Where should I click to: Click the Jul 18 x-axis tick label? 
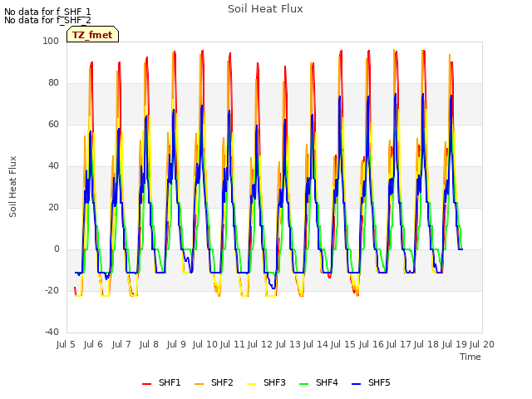pos(426,344)
